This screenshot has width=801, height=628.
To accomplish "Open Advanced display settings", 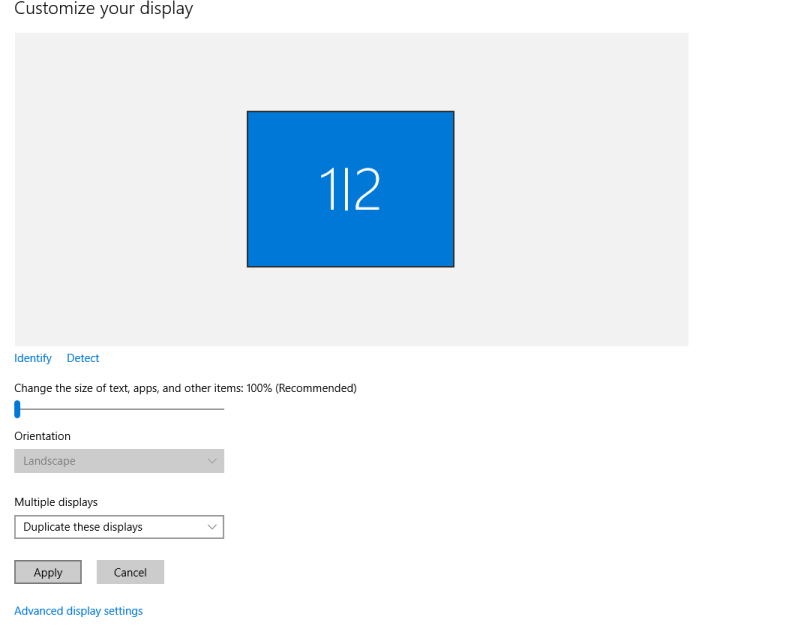I will click(78, 611).
